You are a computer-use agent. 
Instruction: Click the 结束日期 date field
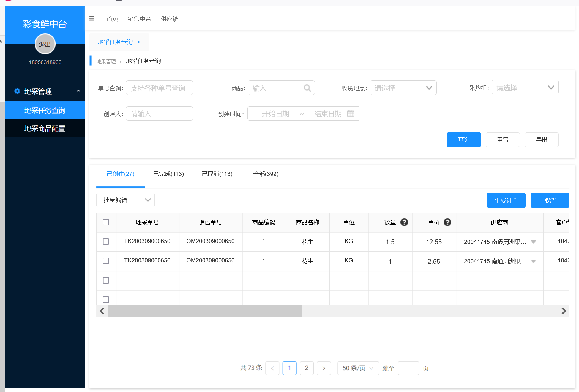tap(328, 114)
